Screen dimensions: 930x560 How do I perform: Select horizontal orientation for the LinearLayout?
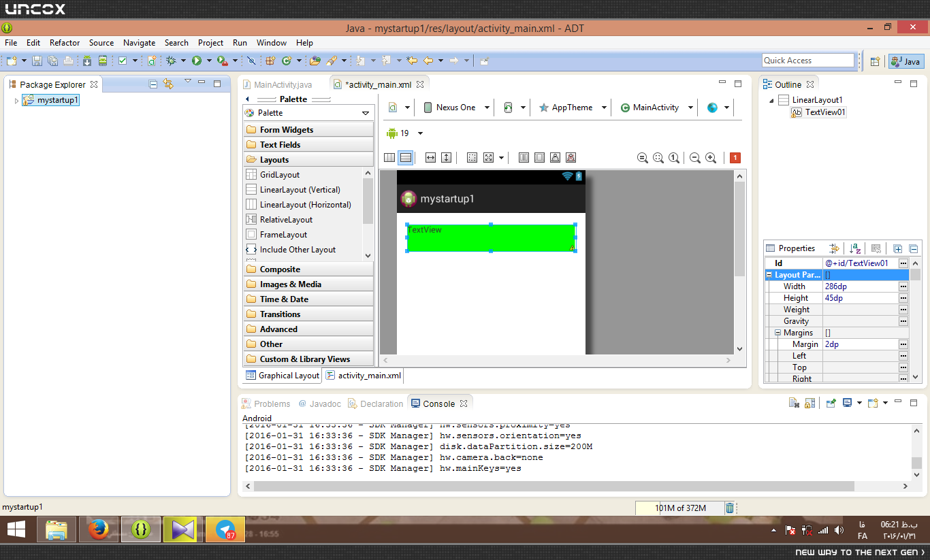[389, 158]
